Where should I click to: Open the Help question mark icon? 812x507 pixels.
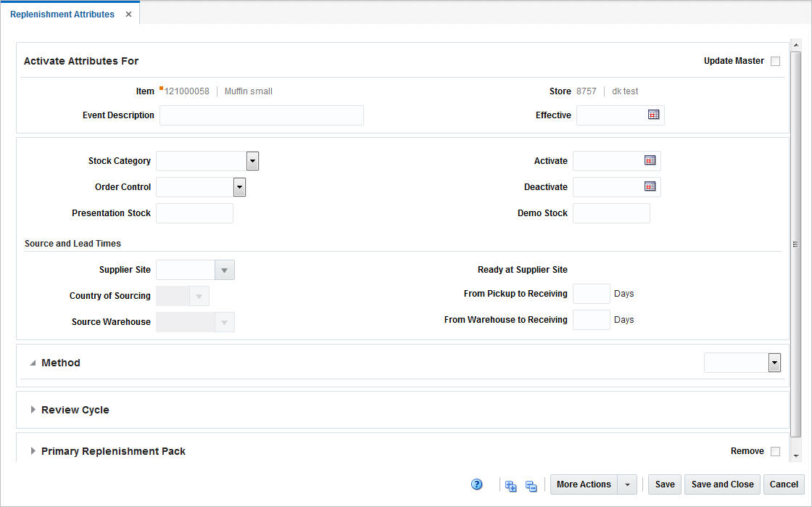pos(476,484)
